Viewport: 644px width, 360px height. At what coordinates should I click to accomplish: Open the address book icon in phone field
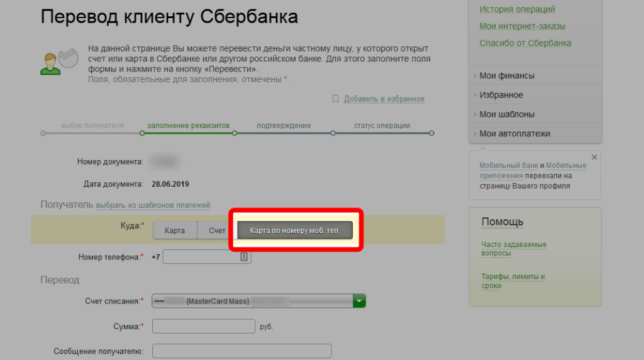(x=244, y=256)
